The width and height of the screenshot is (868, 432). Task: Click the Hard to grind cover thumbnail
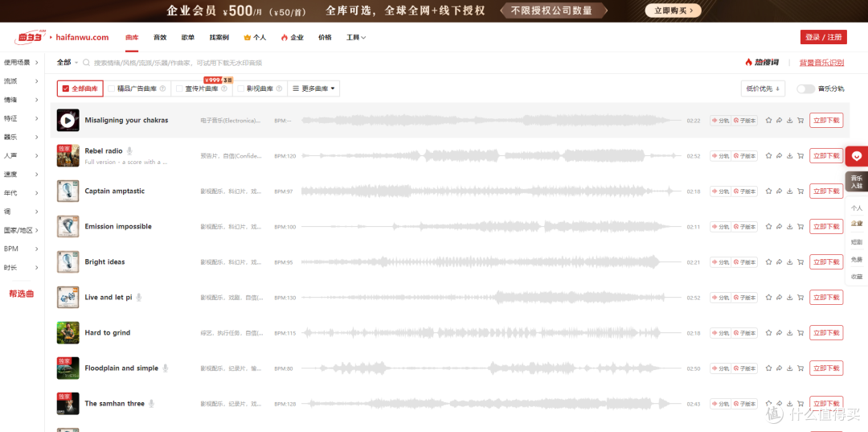pos(68,333)
